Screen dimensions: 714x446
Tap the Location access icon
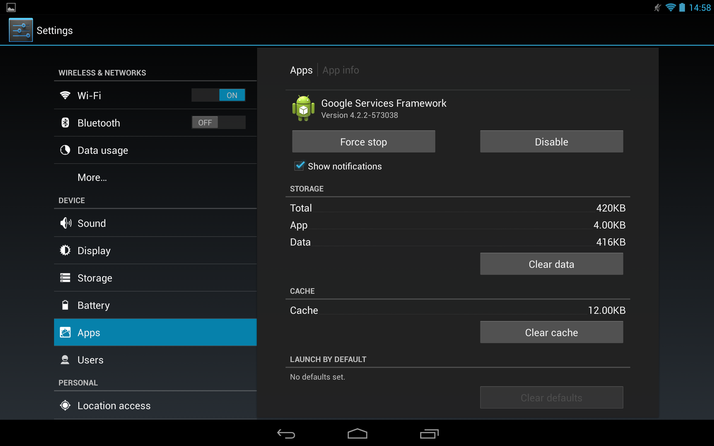pyautogui.click(x=66, y=405)
